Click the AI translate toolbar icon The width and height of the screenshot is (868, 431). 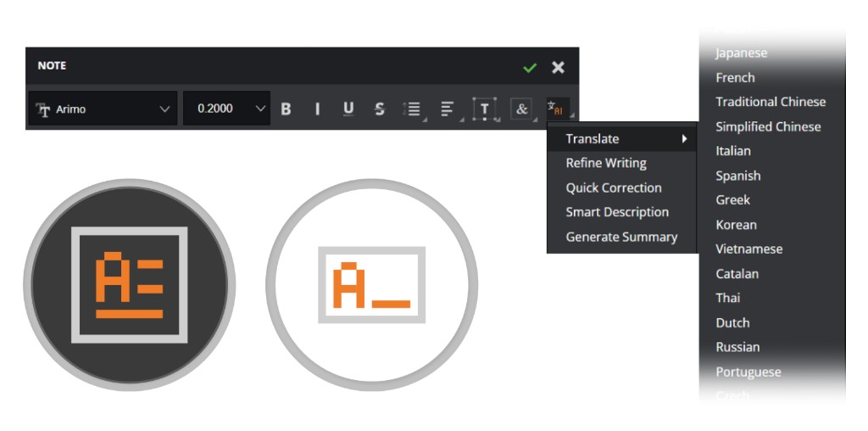pyautogui.click(x=556, y=109)
